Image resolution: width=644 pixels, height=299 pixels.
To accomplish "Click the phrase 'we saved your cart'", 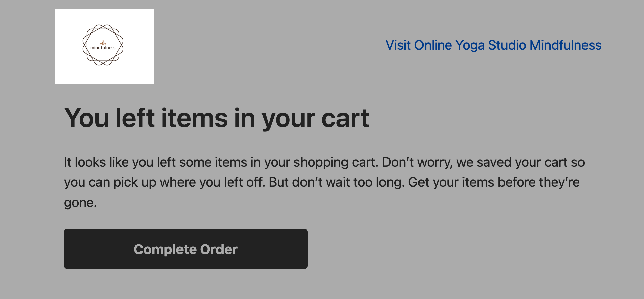I will [520, 162].
